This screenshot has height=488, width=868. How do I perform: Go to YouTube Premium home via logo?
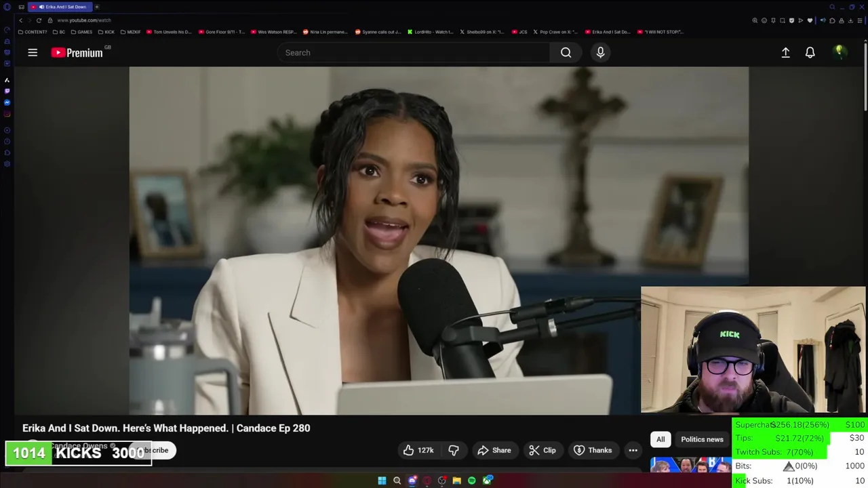tap(77, 52)
